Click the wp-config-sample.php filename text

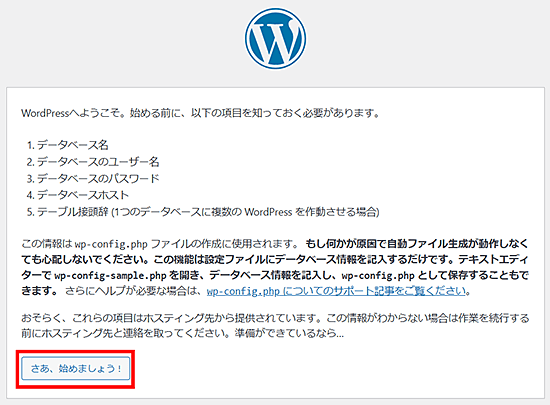[x=110, y=276]
